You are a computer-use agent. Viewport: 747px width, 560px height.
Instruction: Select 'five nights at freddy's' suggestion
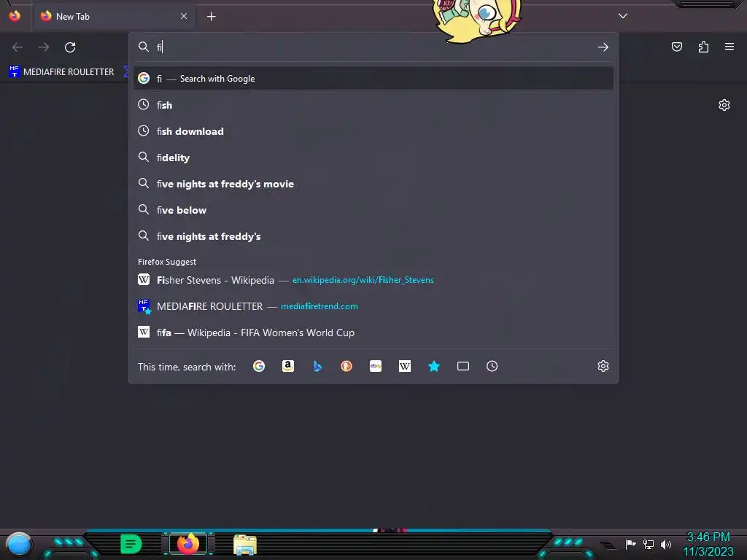click(373, 236)
